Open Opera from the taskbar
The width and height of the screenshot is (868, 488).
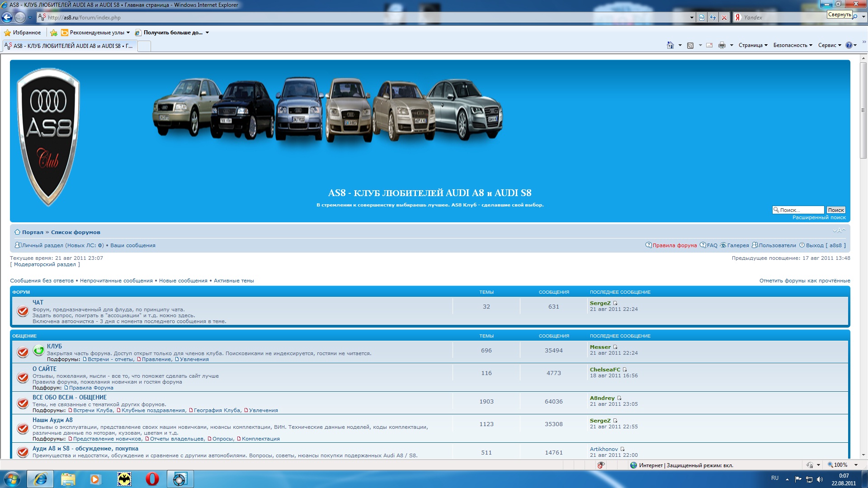[152, 479]
